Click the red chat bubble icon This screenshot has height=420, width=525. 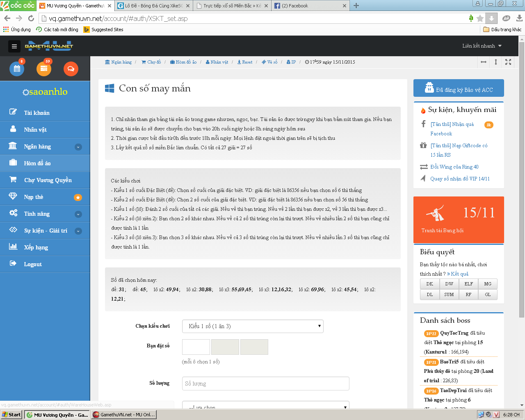71,69
